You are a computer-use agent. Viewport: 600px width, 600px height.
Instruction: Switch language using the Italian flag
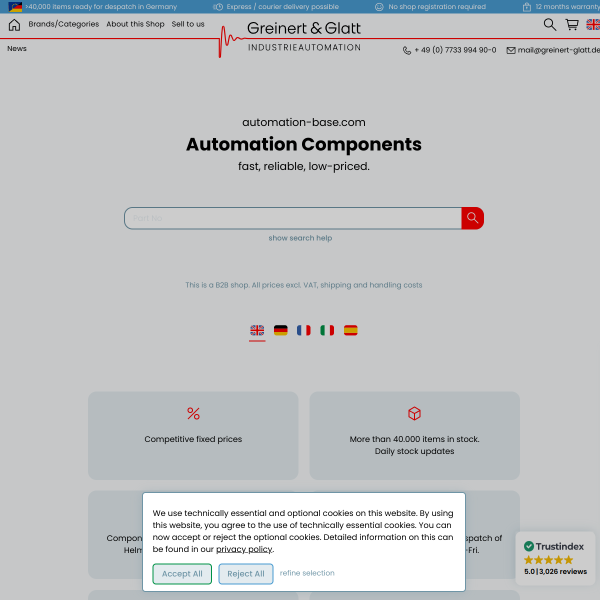(x=327, y=330)
